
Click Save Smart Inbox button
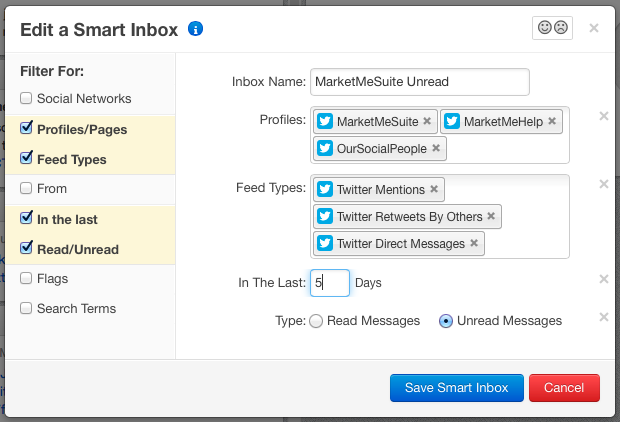coord(457,388)
